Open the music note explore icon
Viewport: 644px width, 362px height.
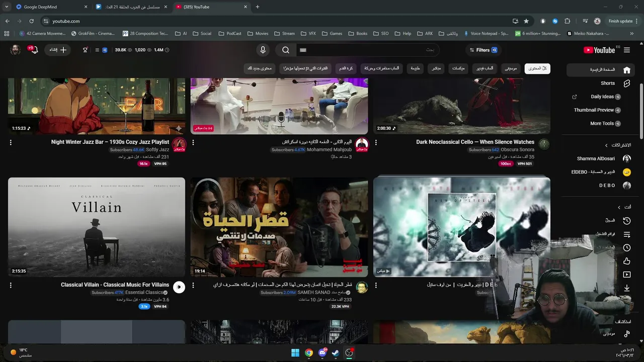[x=627, y=333]
